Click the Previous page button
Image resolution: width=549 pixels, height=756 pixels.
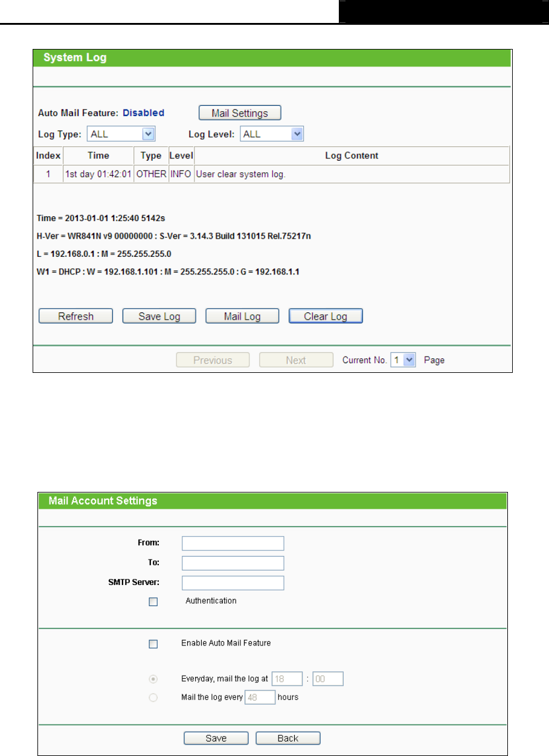tap(213, 360)
